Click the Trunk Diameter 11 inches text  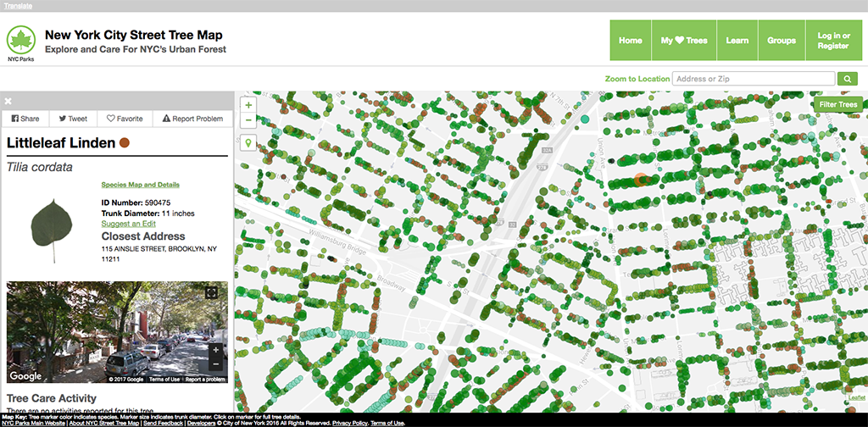[147, 213]
